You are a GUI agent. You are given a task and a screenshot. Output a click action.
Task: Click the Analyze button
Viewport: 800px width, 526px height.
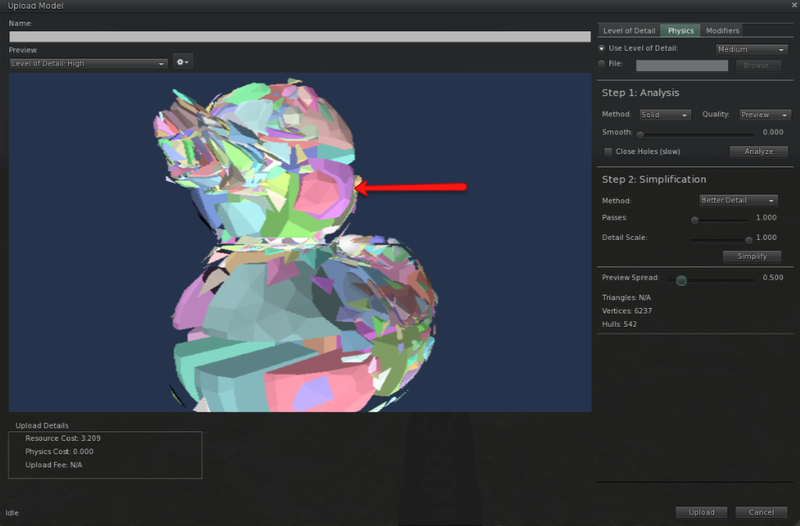click(758, 152)
